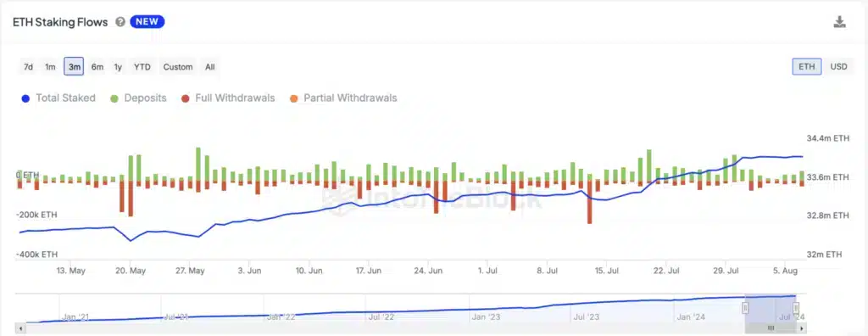
Task: Choose the 1y time range
Action: [x=118, y=67]
